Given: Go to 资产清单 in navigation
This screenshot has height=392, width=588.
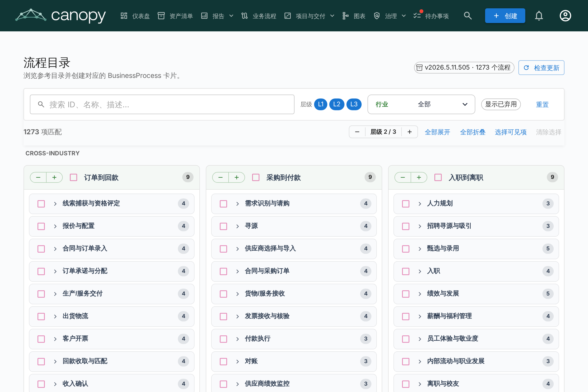Looking at the screenshot, I should click(175, 16).
